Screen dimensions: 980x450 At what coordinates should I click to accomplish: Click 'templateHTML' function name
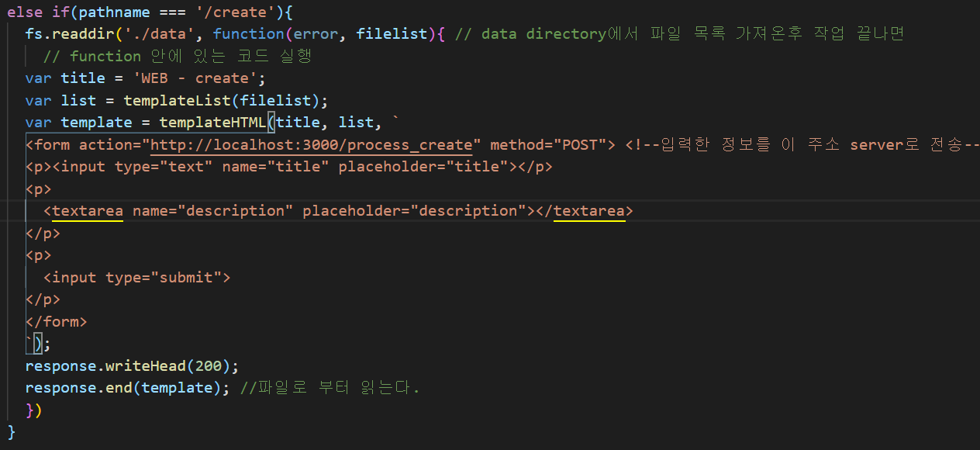click(x=213, y=122)
